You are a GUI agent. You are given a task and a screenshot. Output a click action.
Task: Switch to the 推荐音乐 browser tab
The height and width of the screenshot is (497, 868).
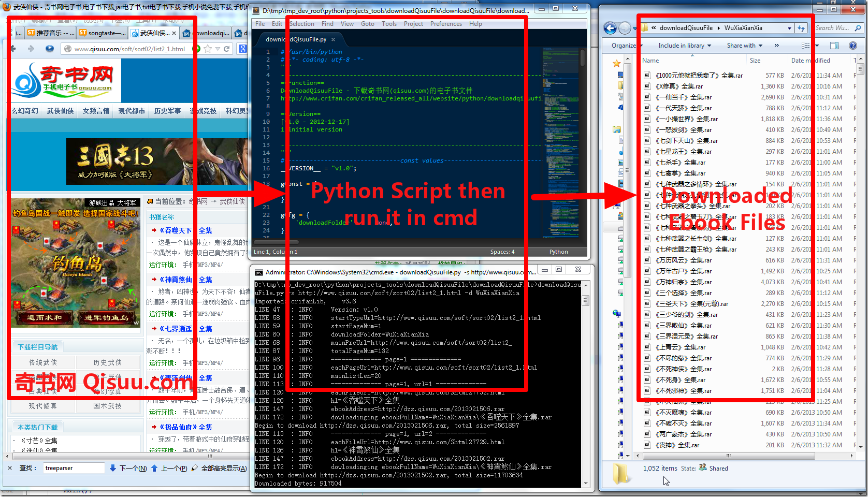[x=50, y=33]
